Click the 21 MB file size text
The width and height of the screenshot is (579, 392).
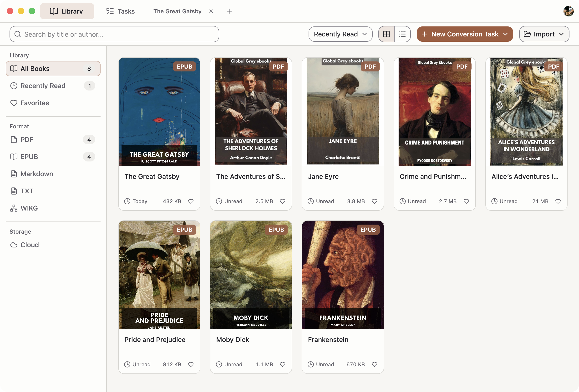540,201
